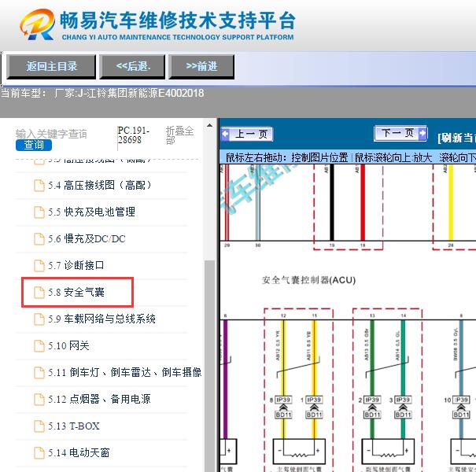Click 折叠全部 to collapse tree
This screenshot has height=472, width=476.
(x=179, y=135)
